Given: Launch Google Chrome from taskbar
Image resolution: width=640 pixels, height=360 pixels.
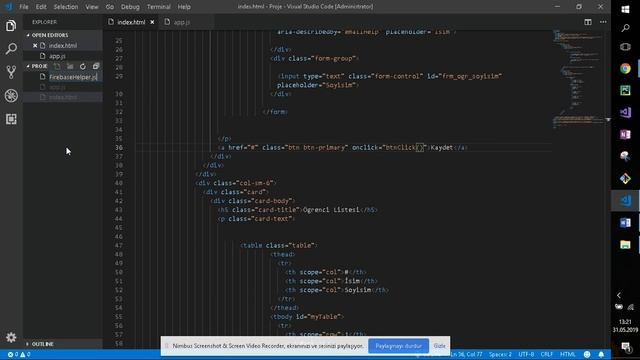Looking at the screenshot, I should (625, 69).
